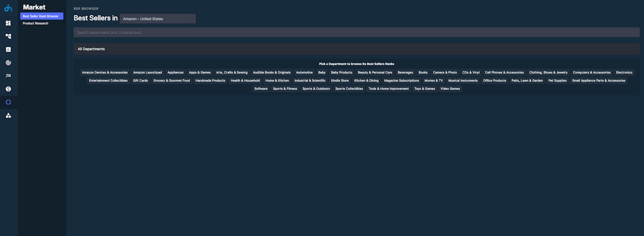This screenshot has width=644, height=236.
Task: Choose Kitchen & Dining department
Action: point(367,80)
